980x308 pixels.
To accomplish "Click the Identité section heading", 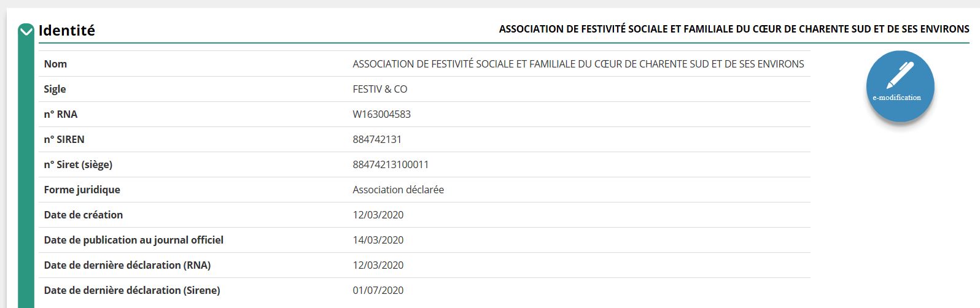I will click(x=66, y=30).
